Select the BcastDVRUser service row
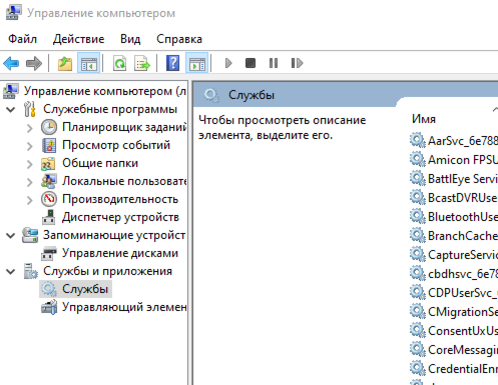Viewport: 498px width, 385px height. point(453,198)
